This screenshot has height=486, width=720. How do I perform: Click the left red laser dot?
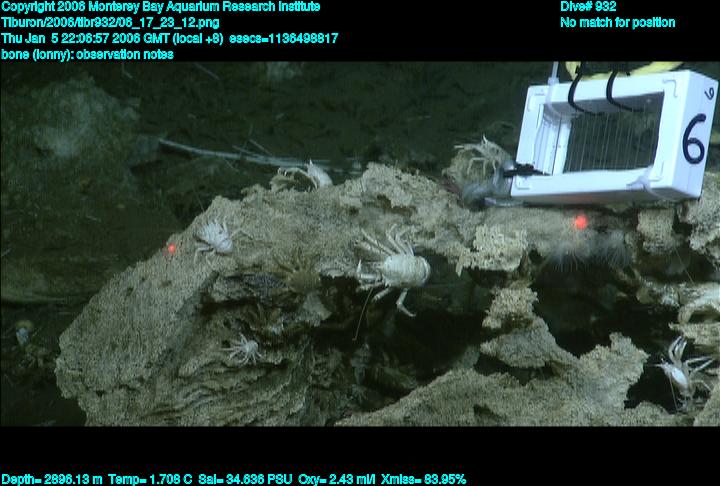172,248
